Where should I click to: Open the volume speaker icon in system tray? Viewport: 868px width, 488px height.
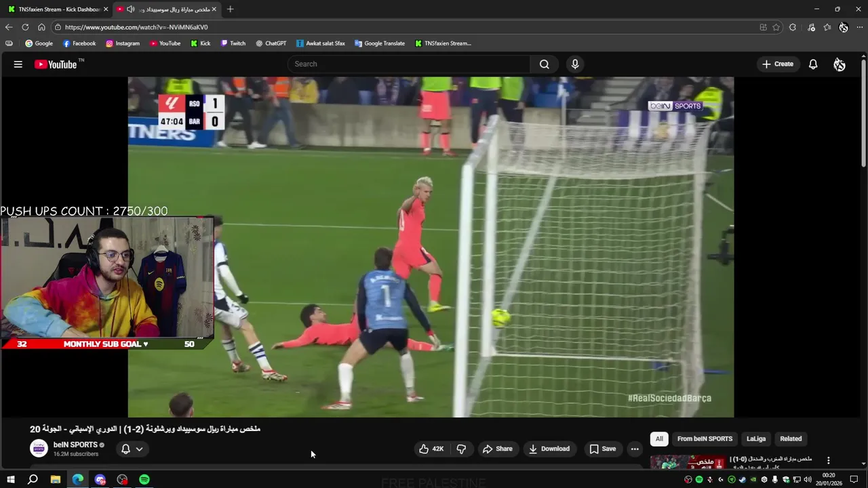coord(808,480)
